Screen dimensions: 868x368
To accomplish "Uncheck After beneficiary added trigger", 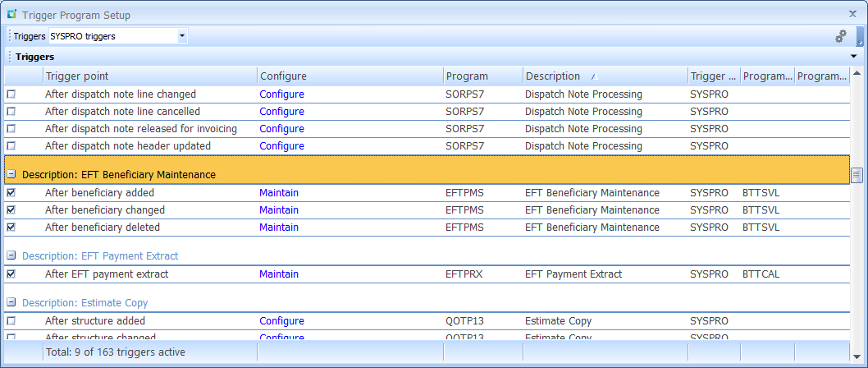I will pos(11,193).
